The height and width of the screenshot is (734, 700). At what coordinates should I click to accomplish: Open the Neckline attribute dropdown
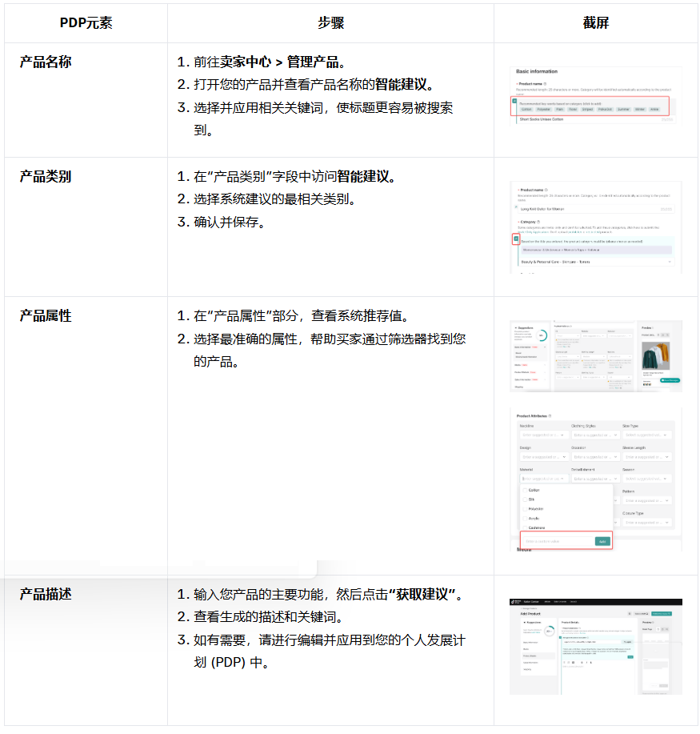click(x=543, y=435)
